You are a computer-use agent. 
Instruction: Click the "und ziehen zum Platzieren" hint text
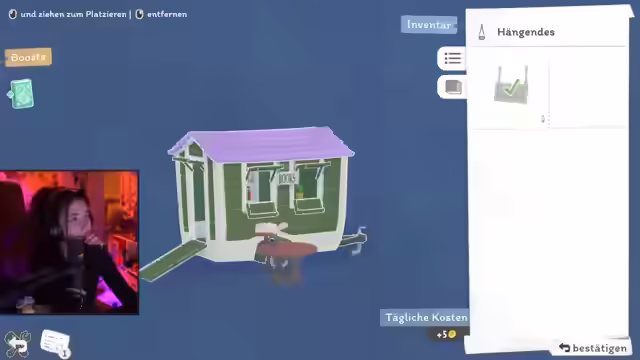point(73,14)
